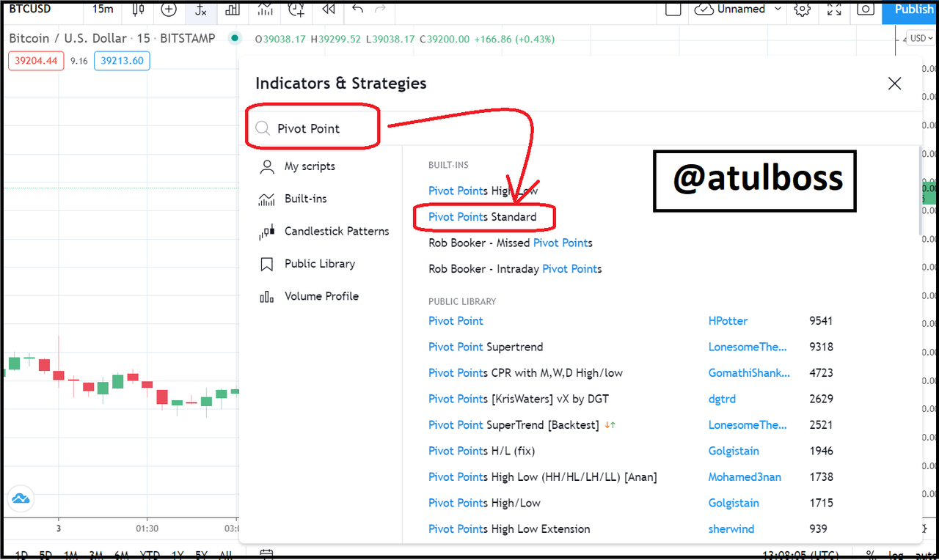
Task: Open the dgtrd author profile
Action: (x=722, y=399)
